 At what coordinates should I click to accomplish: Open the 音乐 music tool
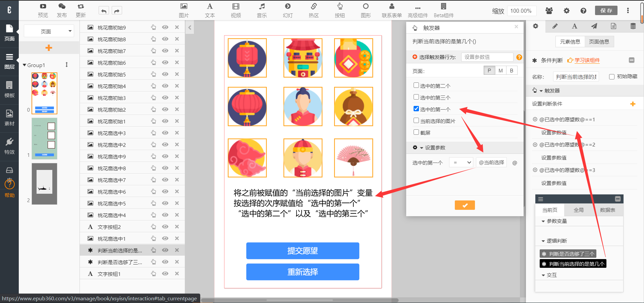coord(262,10)
